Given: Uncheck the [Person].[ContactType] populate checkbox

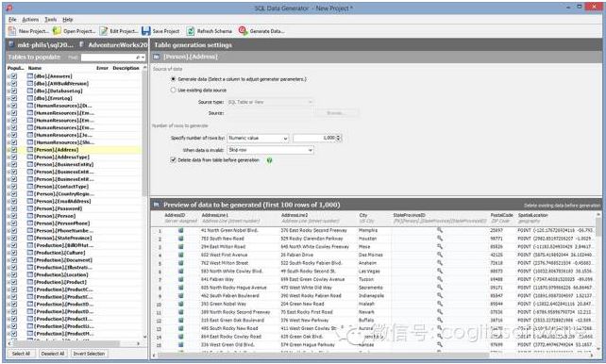Looking at the screenshot, I should point(14,186).
